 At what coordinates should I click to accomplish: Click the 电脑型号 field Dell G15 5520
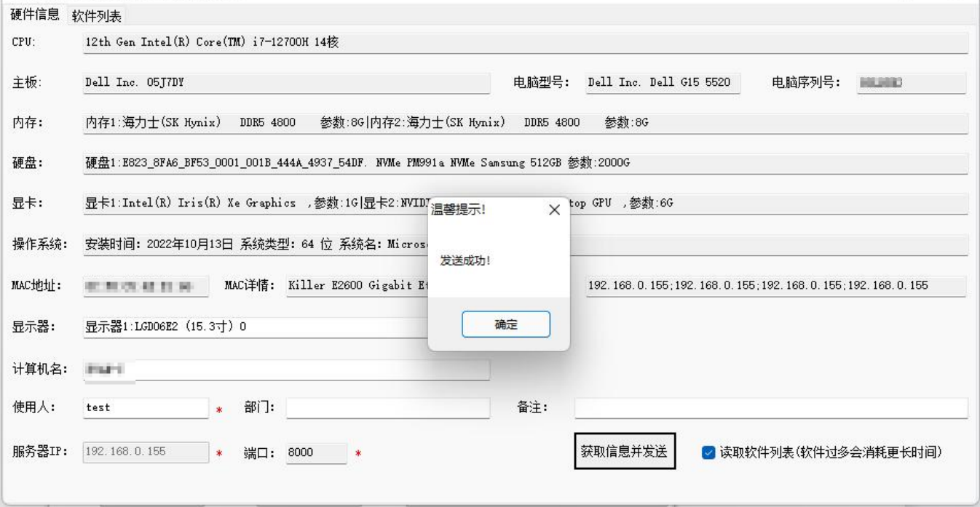click(x=662, y=83)
